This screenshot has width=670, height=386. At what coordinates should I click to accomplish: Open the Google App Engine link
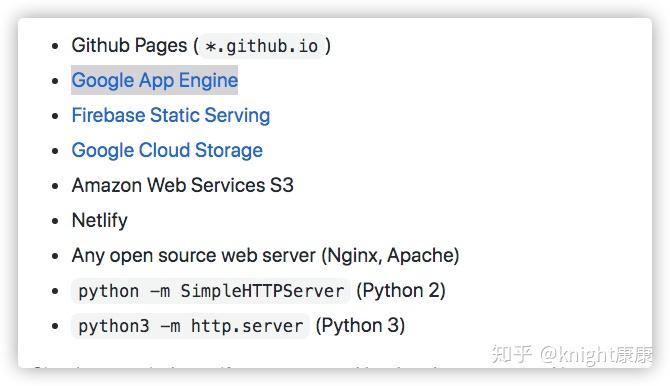pos(155,80)
